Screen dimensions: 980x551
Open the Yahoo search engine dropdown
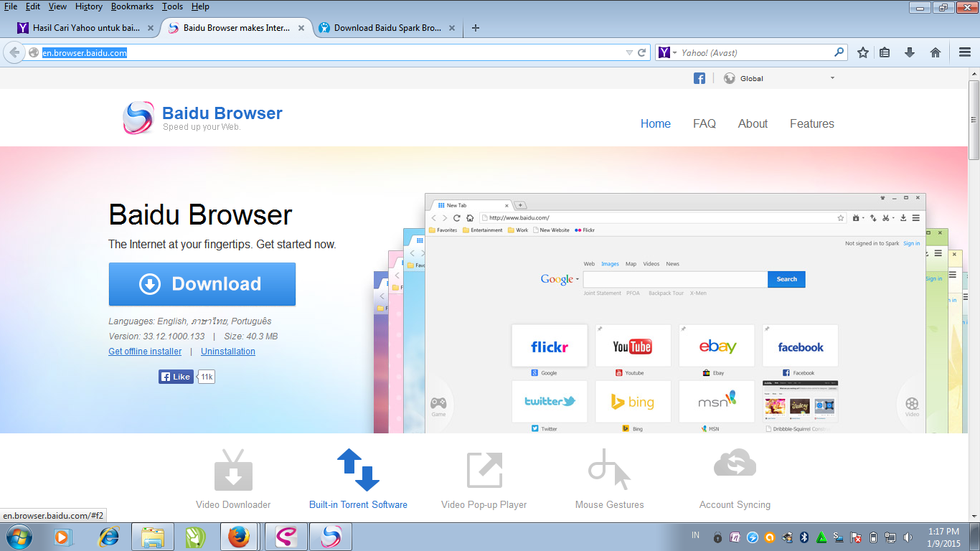pos(668,52)
